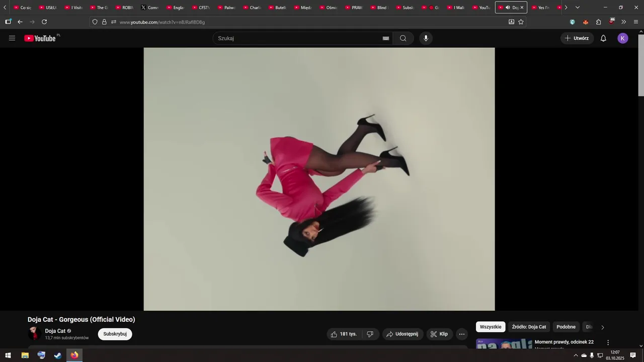Screen dimensions: 644x362
Task: Click the page vertical scrollbar thumb
Action: 641,65
